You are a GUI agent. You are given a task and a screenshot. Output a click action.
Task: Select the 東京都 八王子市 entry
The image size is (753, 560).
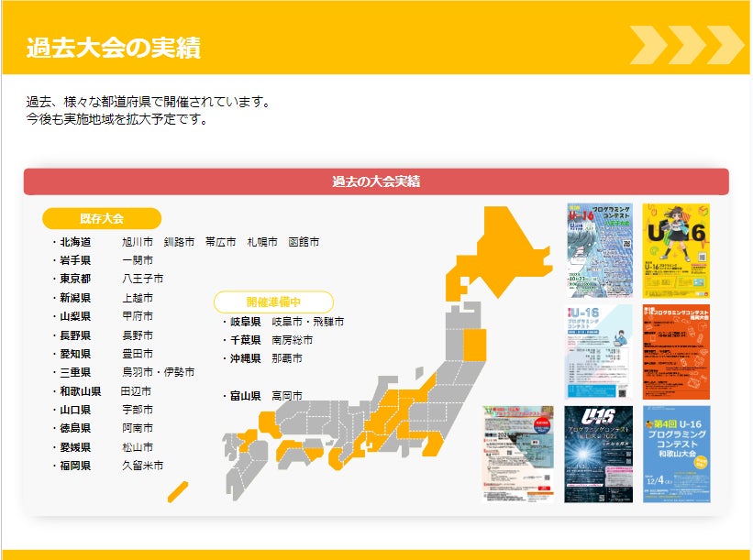[x=108, y=279]
